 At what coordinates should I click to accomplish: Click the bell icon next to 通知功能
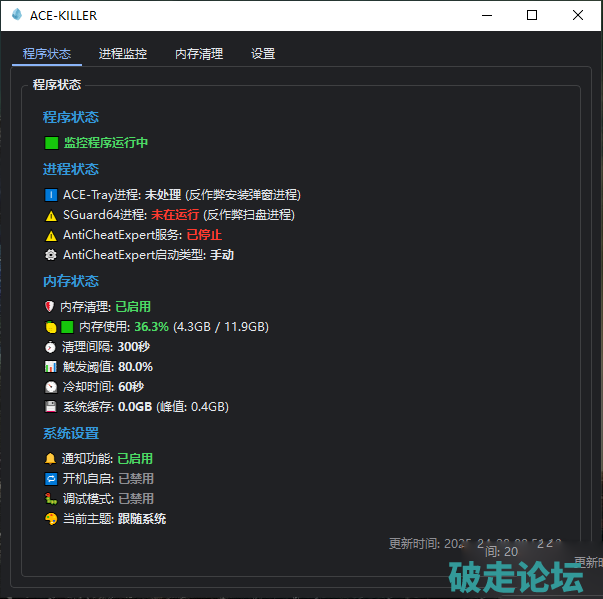pos(51,459)
